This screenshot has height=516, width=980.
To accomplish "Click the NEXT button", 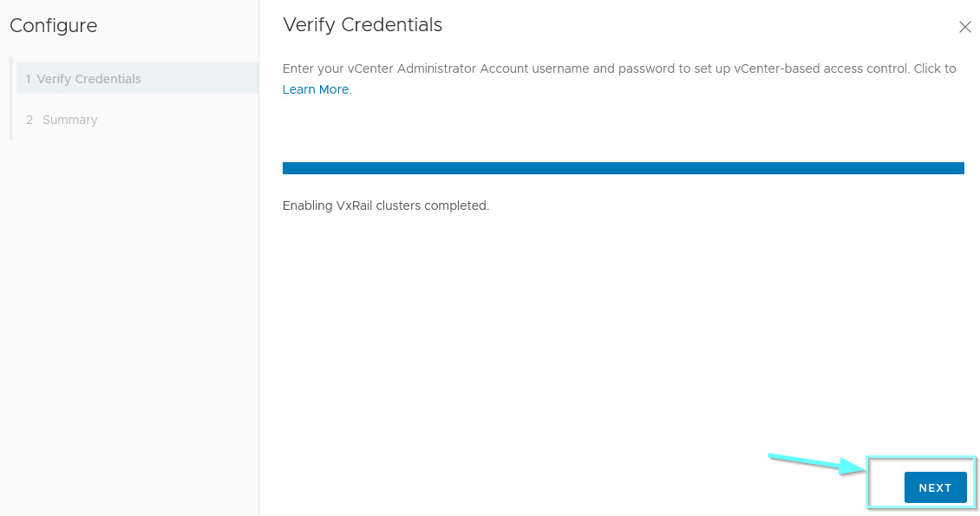I will tap(935, 488).
